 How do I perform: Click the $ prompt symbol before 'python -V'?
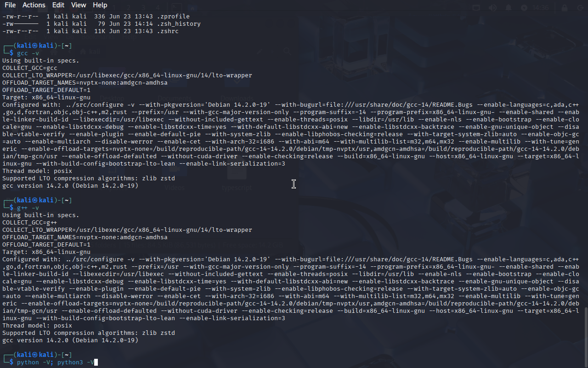pyautogui.click(x=11, y=362)
